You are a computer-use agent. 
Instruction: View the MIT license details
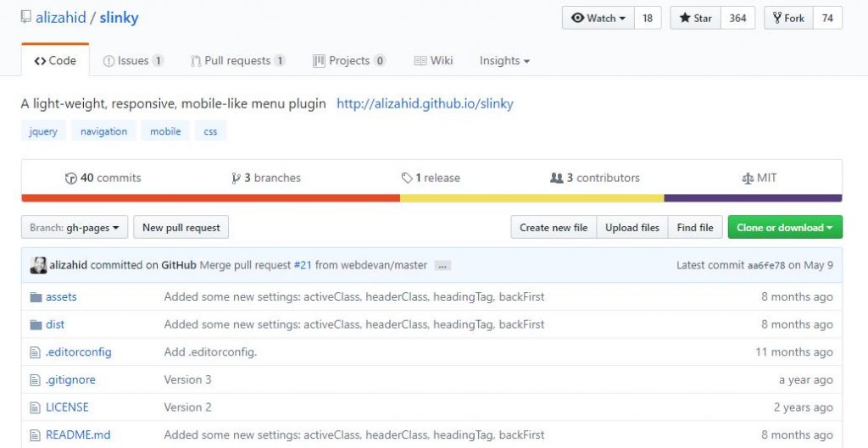[759, 178]
